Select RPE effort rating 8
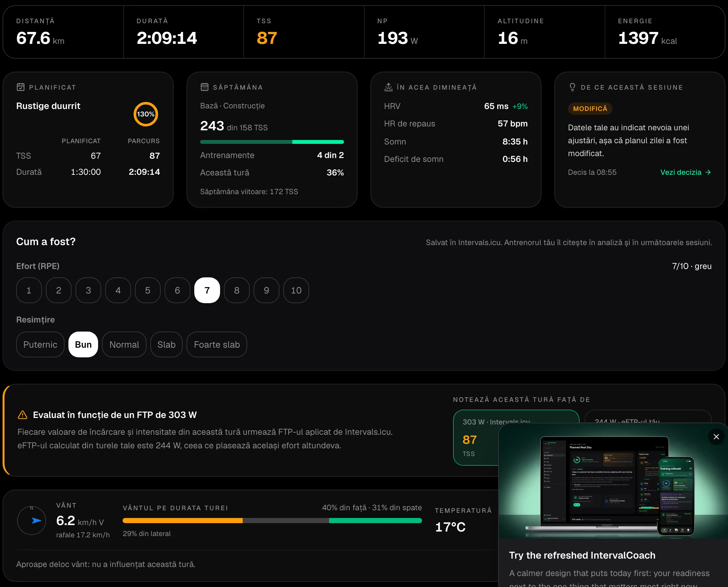This screenshot has height=587, width=728. (x=237, y=290)
